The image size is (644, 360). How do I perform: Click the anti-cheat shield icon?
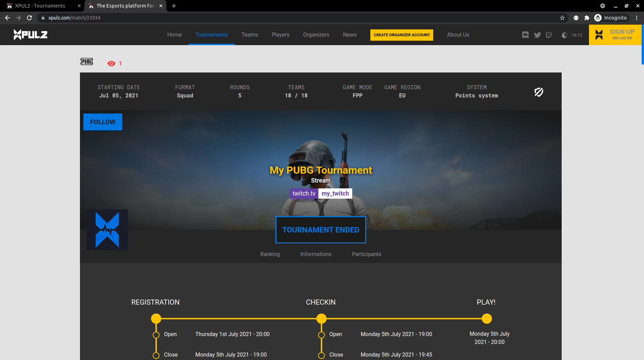click(x=539, y=92)
